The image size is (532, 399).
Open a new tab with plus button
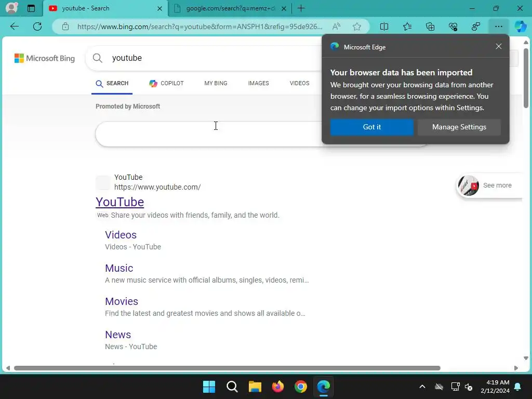click(x=301, y=8)
